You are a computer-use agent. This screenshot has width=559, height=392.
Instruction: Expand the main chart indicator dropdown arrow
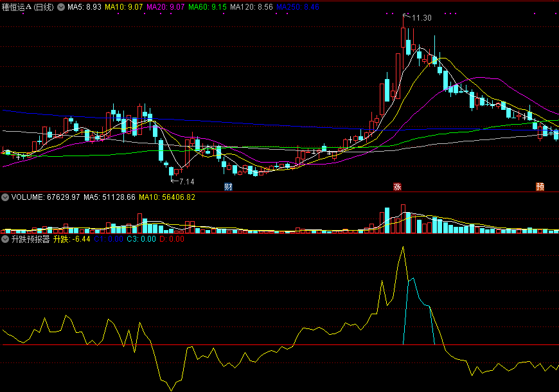point(61,7)
